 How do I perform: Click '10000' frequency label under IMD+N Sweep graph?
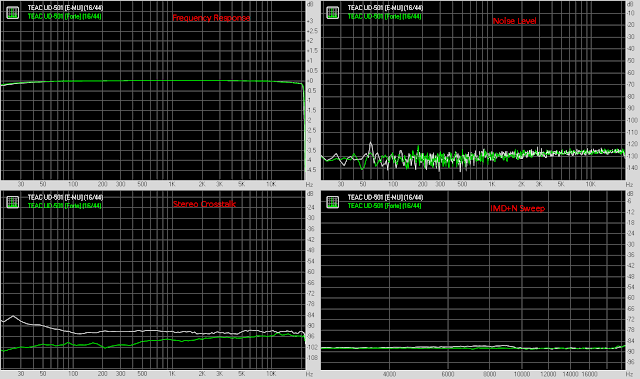pos(522,374)
